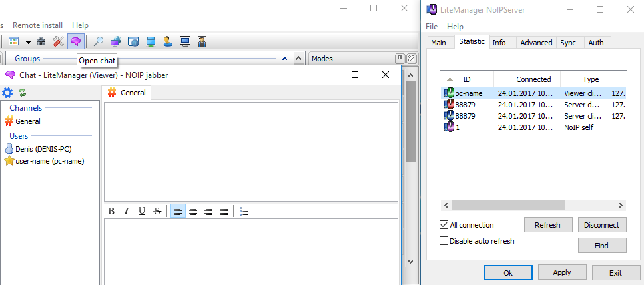Open chat settings gear icon
Image resolution: width=644 pixels, height=285 pixels.
click(7, 93)
